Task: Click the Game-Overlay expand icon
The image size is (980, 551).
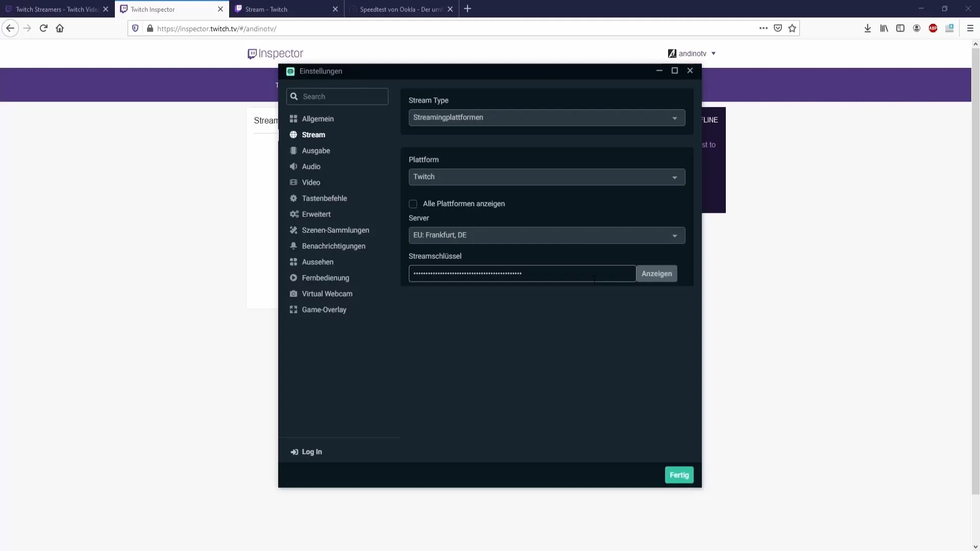Action: 293,310
